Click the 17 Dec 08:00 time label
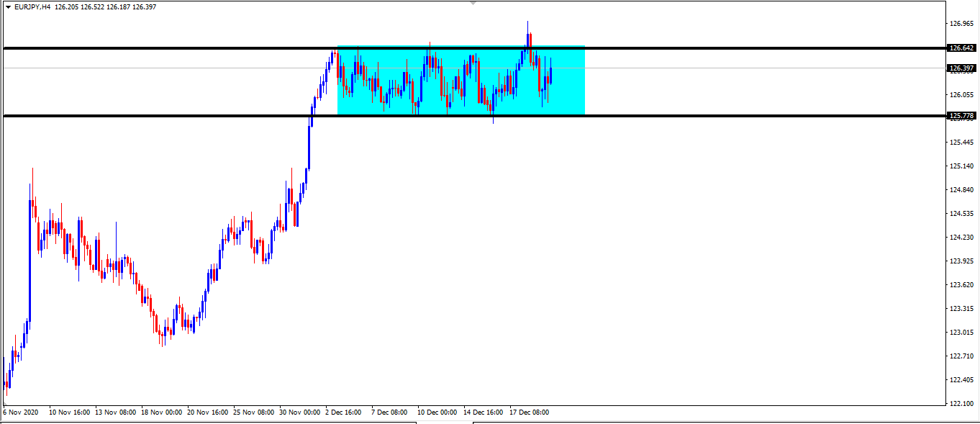This screenshot has width=980, height=424. (x=530, y=413)
